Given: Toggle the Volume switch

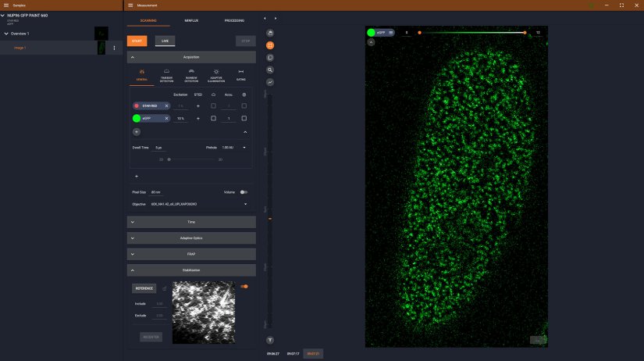Looking at the screenshot, I should click(x=244, y=192).
